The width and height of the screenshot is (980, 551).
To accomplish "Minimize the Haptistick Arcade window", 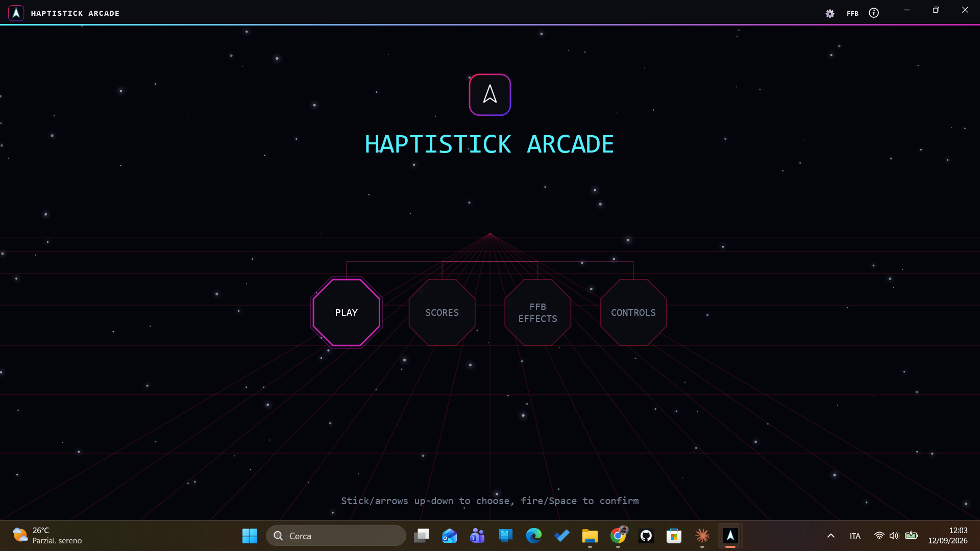I will [907, 10].
